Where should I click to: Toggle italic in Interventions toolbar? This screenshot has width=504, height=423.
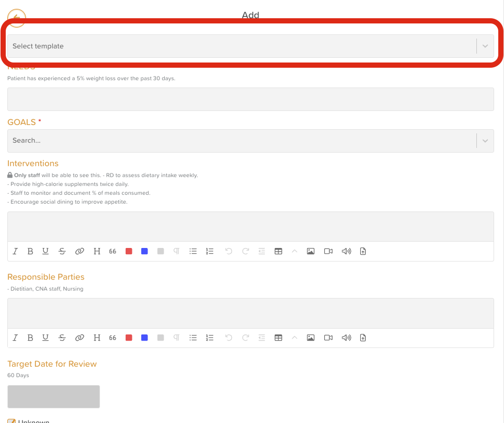(15, 251)
